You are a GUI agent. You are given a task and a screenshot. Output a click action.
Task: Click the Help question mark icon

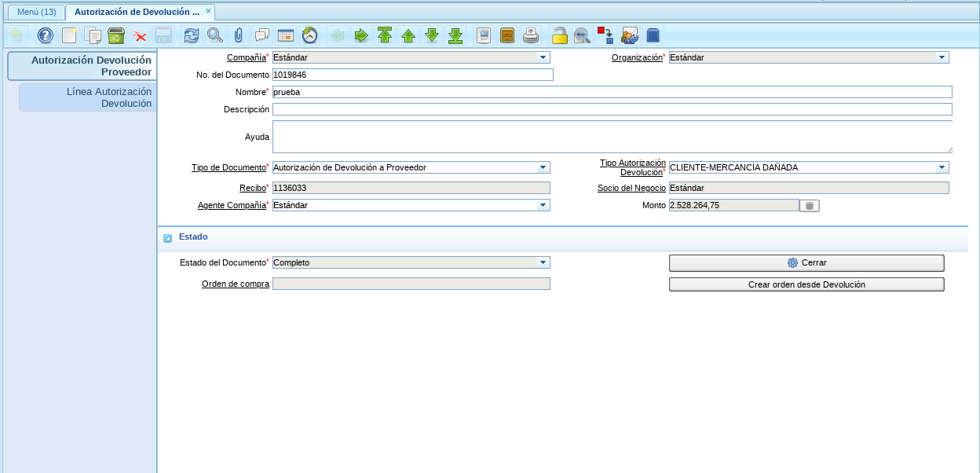pos(46,35)
